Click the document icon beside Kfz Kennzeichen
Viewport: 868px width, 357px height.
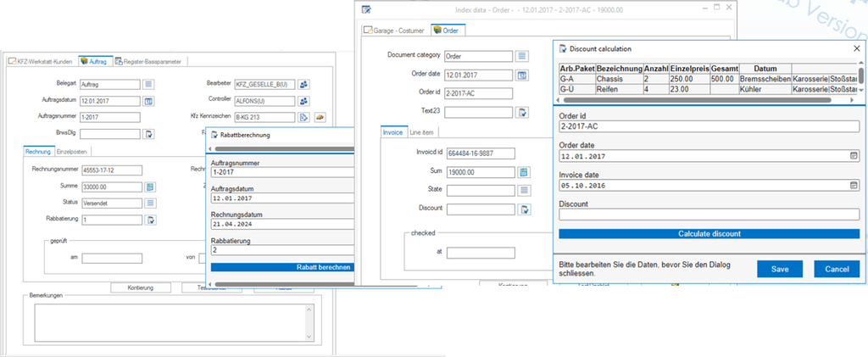(x=304, y=117)
